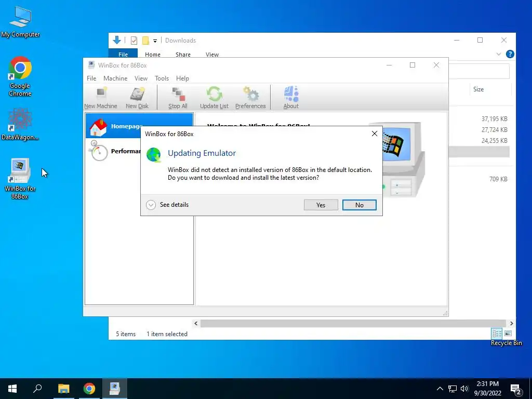Click the WinBox taskbar button

coord(115,389)
